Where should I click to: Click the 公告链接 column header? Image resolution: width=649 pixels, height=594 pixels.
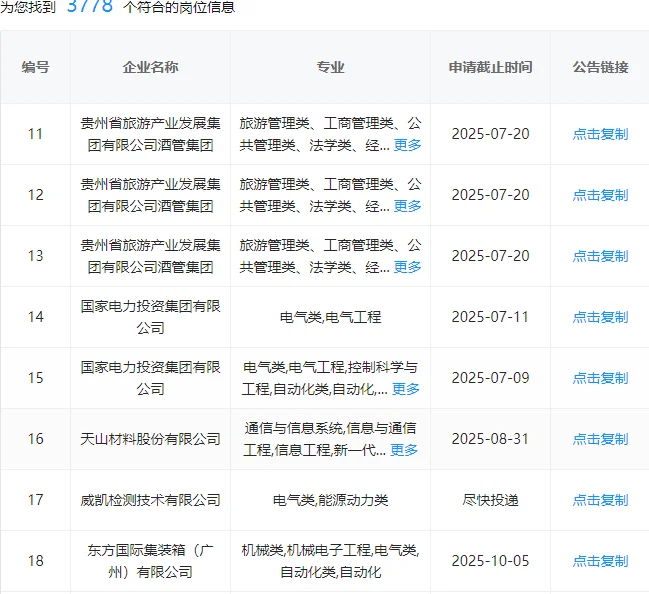coord(600,67)
